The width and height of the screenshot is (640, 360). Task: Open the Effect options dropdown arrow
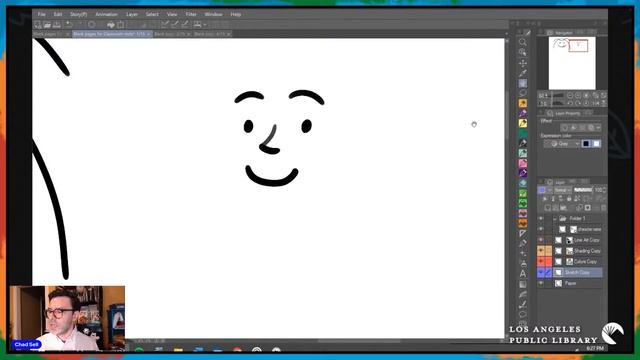click(598, 128)
